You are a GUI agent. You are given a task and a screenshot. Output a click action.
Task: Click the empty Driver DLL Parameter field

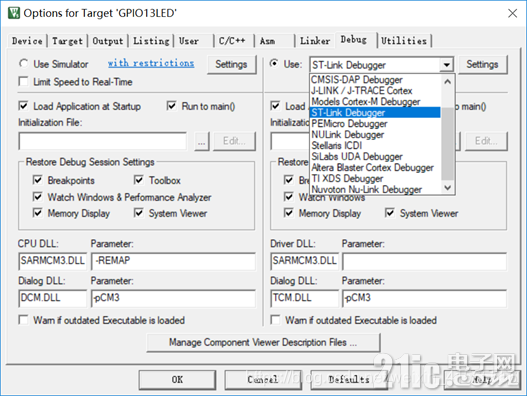pos(424,261)
